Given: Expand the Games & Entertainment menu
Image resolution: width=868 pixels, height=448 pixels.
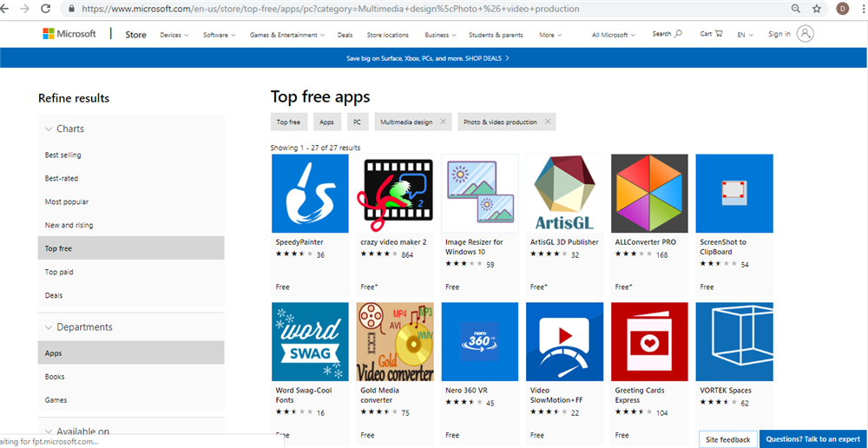Looking at the screenshot, I should point(287,35).
